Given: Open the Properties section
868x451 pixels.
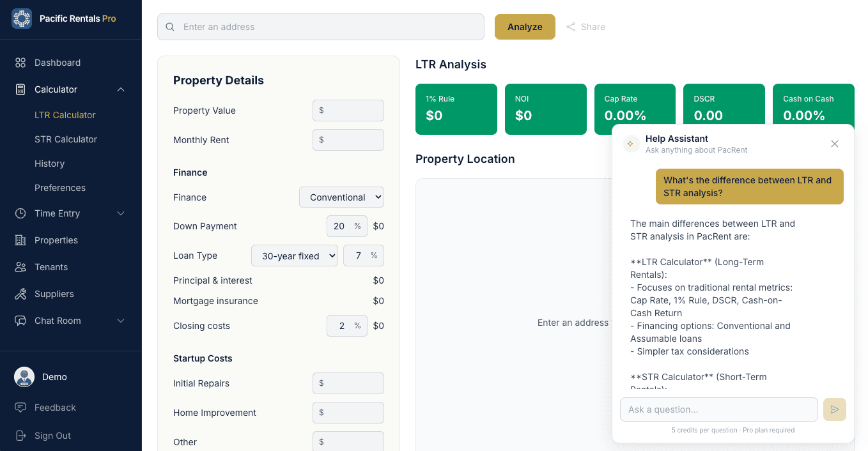Looking at the screenshot, I should (x=56, y=240).
